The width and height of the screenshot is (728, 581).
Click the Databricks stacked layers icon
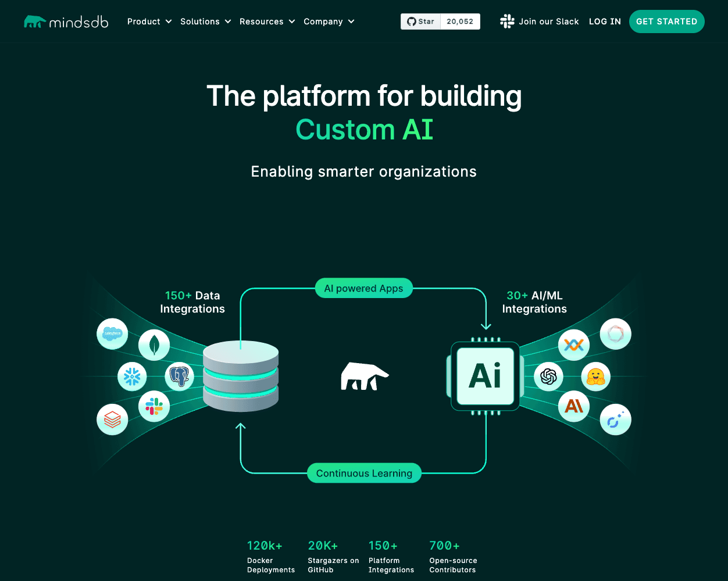(x=112, y=419)
